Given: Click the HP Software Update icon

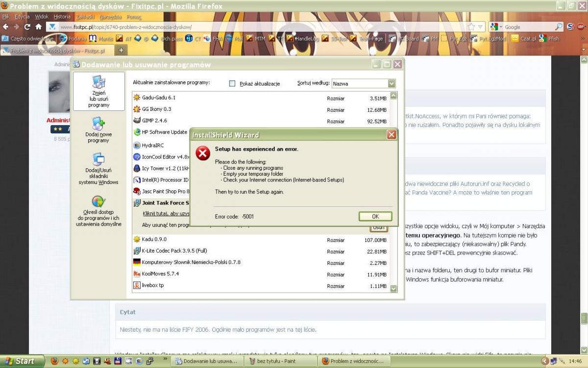Looking at the screenshot, I should coord(137,132).
